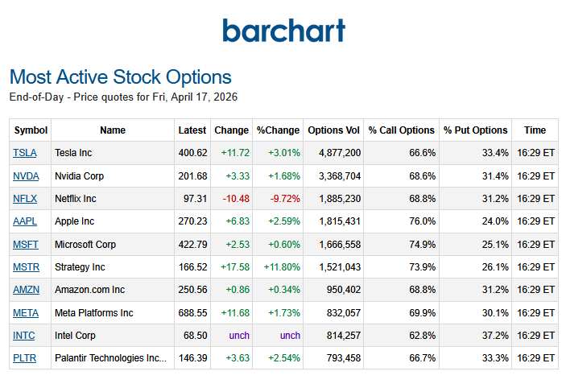The image size is (566, 392).
Task: Click the % Call Options header
Action: tap(401, 130)
